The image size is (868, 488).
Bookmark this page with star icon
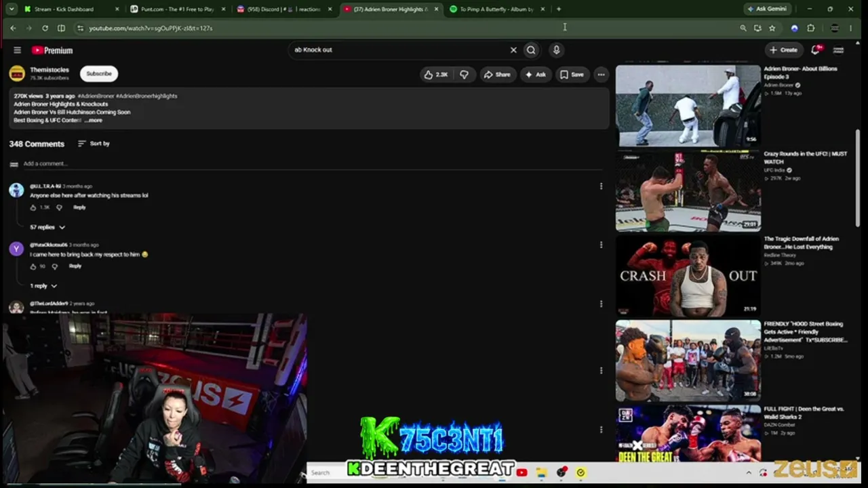point(772,28)
